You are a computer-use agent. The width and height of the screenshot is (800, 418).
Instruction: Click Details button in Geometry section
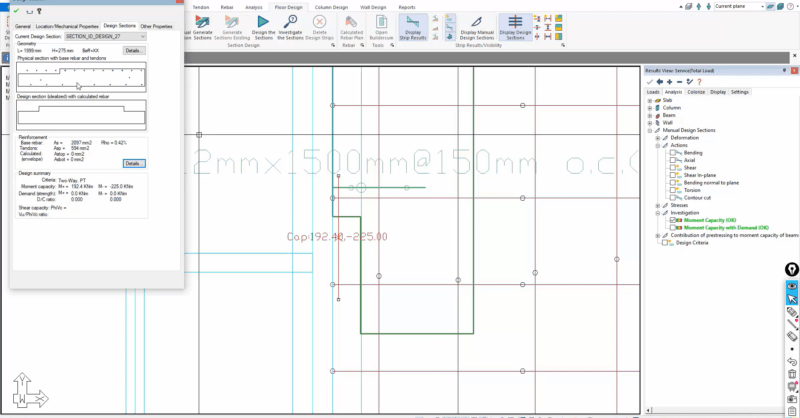(x=132, y=50)
